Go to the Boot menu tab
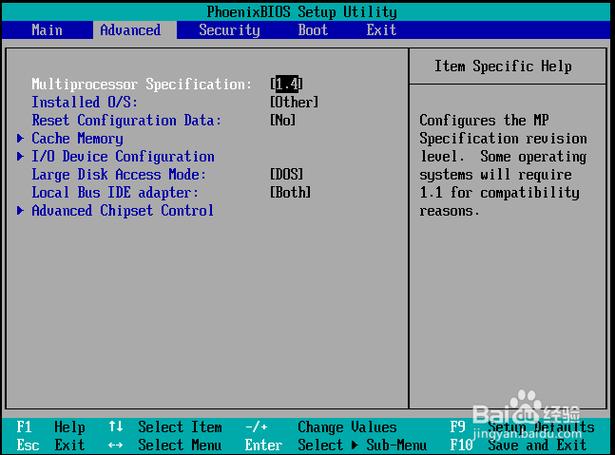The height and width of the screenshot is (455, 615). (x=313, y=30)
